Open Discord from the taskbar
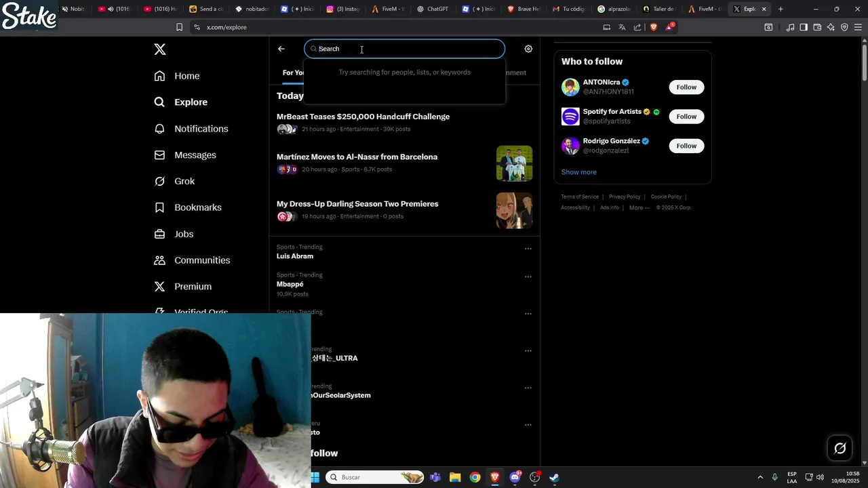Screen dimensions: 868x488 (515, 477)
